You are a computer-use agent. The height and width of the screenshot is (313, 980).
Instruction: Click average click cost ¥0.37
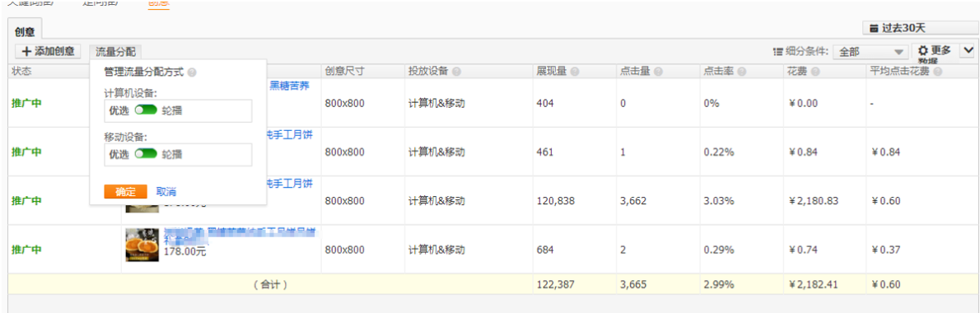click(x=885, y=250)
